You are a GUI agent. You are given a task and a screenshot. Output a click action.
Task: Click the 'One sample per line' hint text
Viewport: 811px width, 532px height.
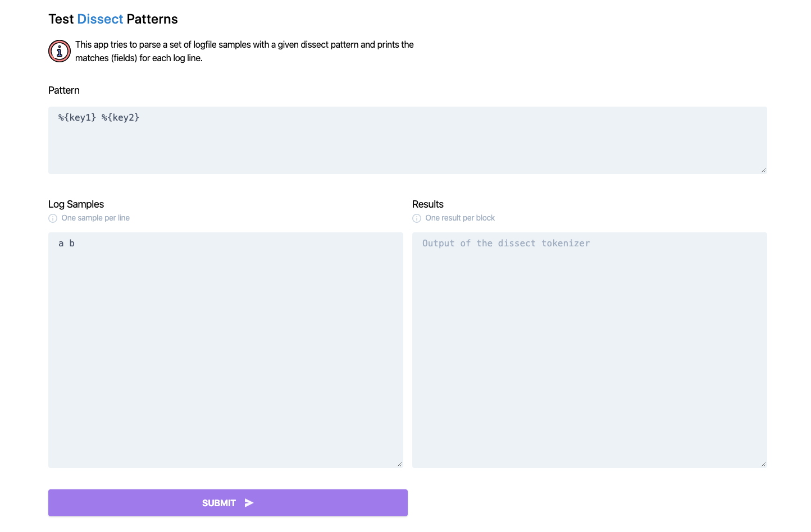(95, 218)
